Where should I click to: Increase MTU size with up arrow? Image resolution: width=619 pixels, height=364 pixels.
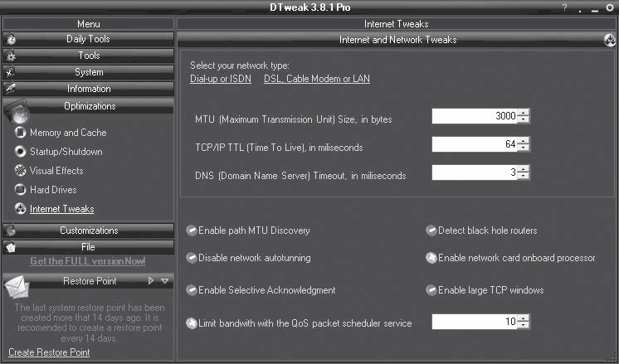point(524,113)
